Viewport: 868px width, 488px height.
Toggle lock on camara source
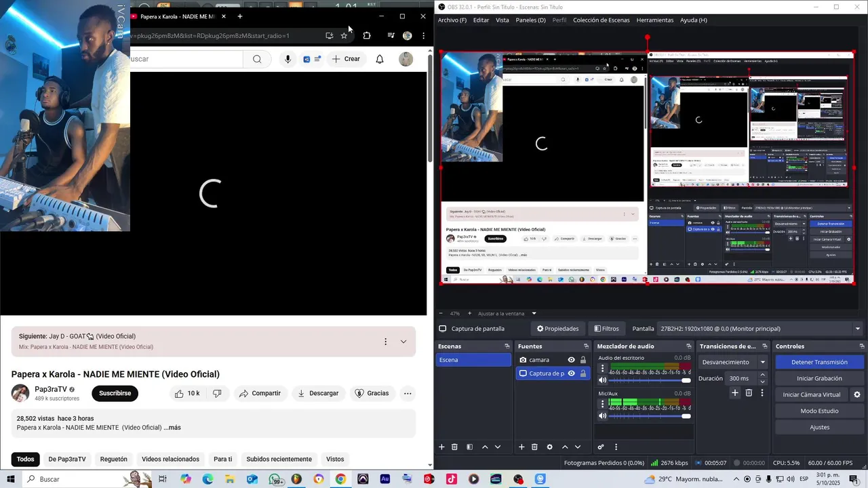click(583, 360)
